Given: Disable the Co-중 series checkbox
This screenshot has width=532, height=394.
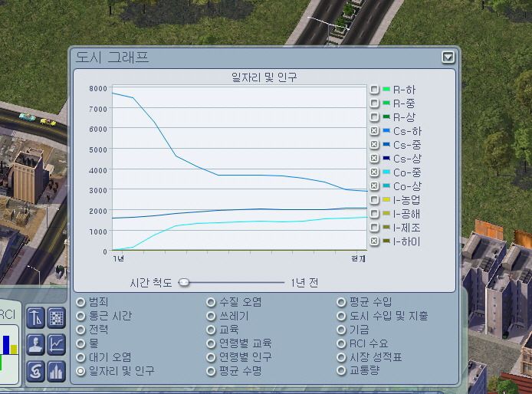Looking at the screenshot, I should click(374, 172).
